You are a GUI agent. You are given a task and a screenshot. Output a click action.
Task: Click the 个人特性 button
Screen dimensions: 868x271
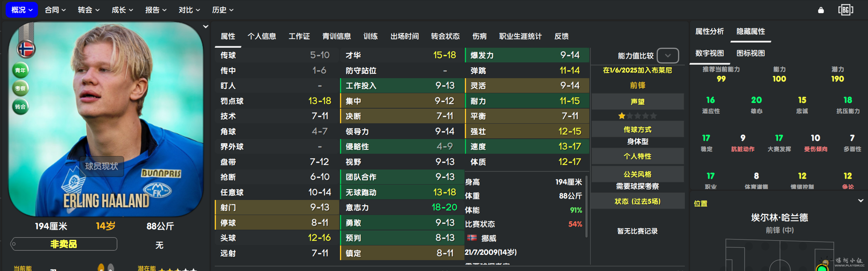point(637,156)
